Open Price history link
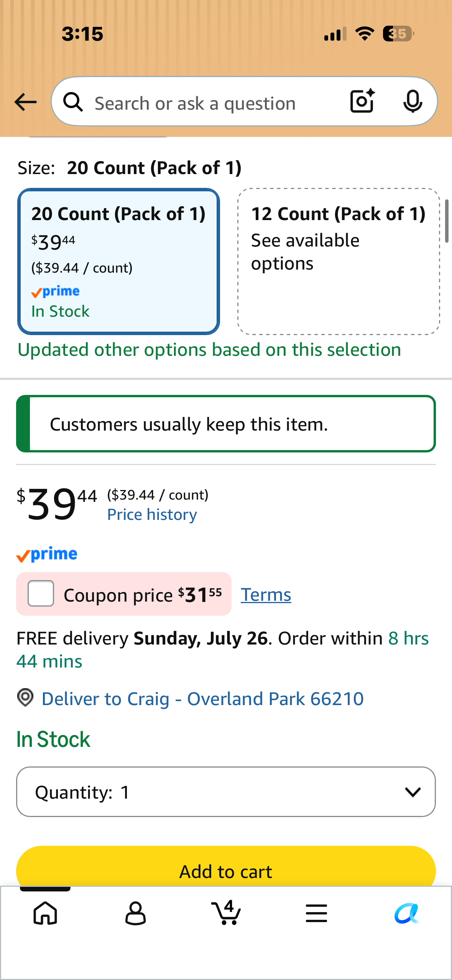This screenshot has height=980, width=452. pos(152,515)
